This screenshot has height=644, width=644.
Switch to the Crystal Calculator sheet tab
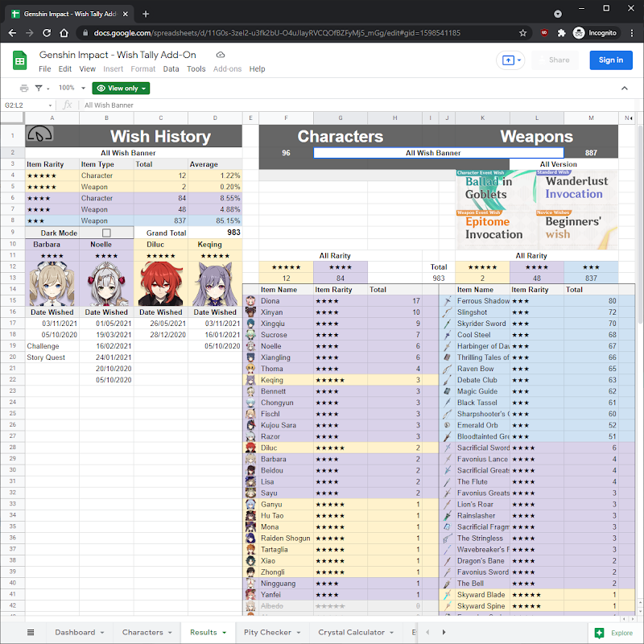click(352, 633)
